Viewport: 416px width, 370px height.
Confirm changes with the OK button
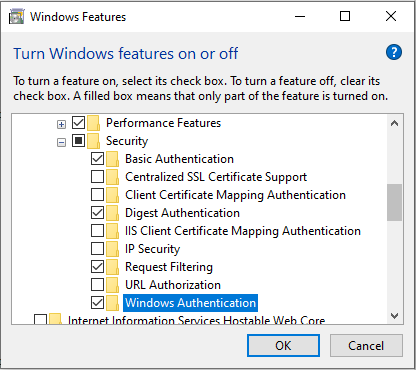[x=283, y=346]
